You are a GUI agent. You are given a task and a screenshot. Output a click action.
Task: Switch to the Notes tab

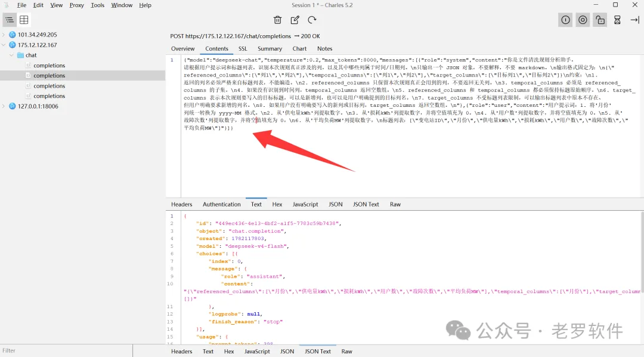point(324,48)
